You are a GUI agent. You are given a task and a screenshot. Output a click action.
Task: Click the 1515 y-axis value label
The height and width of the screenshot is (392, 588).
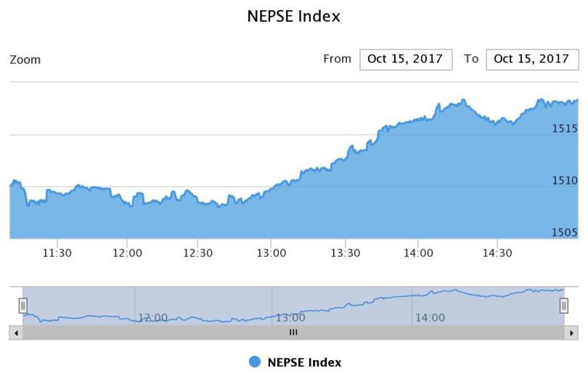click(x=565, y=128)
